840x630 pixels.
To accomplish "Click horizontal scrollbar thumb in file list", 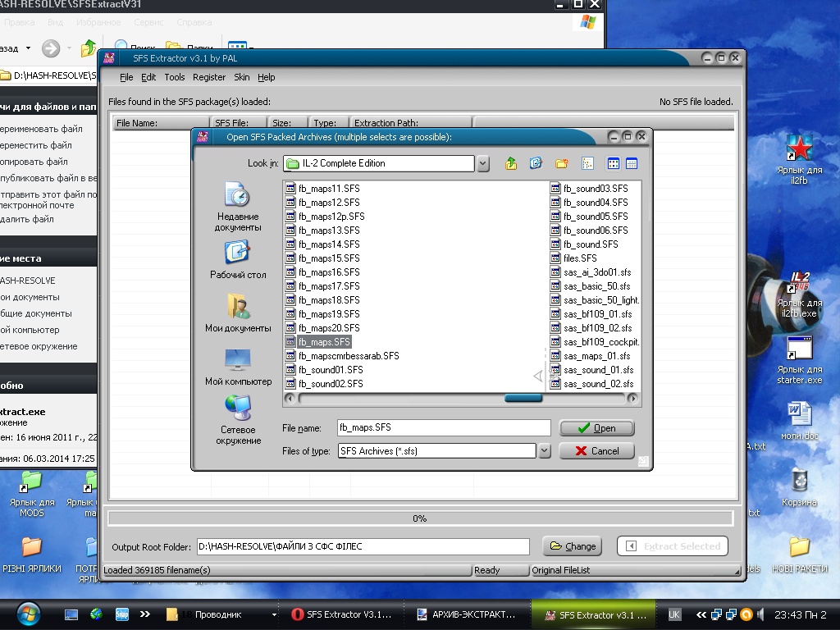I will [x=523, y=398].
